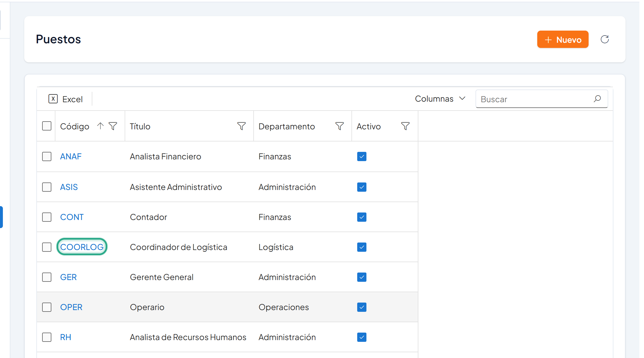Image resolution: width=644 pixels, height=358 pixels.
Task: Open the OPER position link
Action: pos(71,307)
